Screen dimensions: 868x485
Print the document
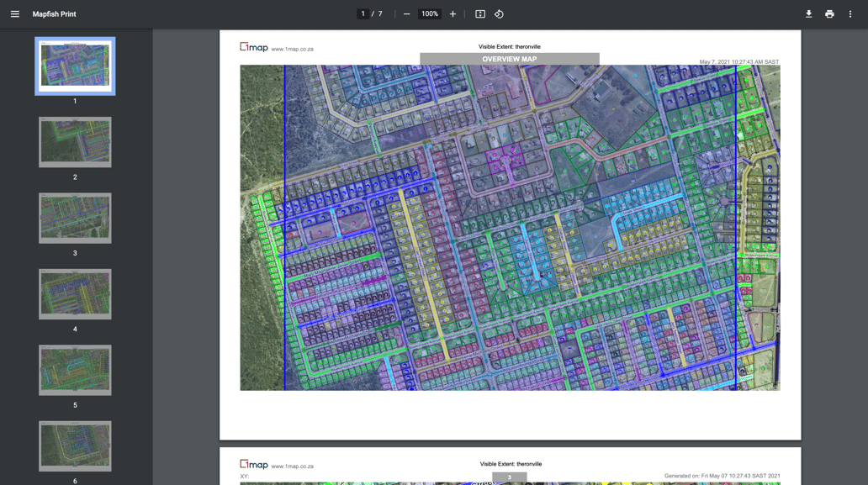(x=829, y=14)
